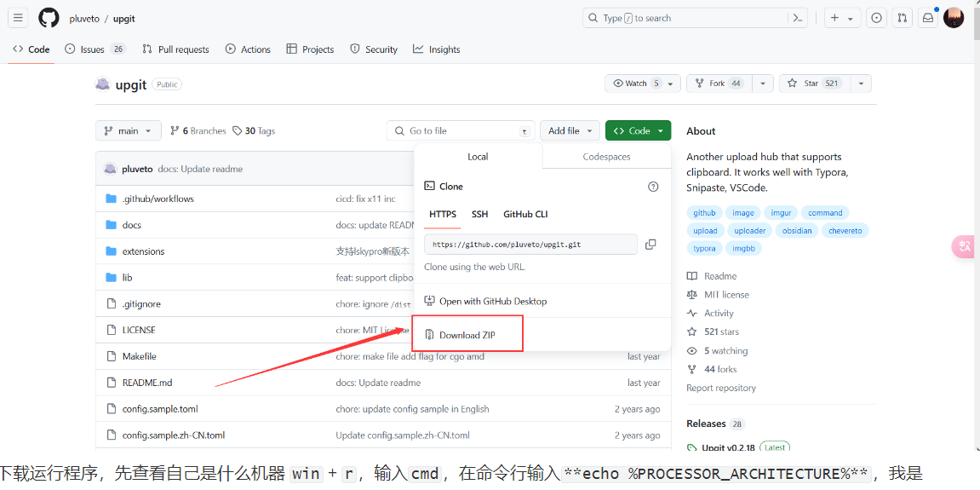
Task: View the 6 Branches link
Action: (x=198, y=130)
